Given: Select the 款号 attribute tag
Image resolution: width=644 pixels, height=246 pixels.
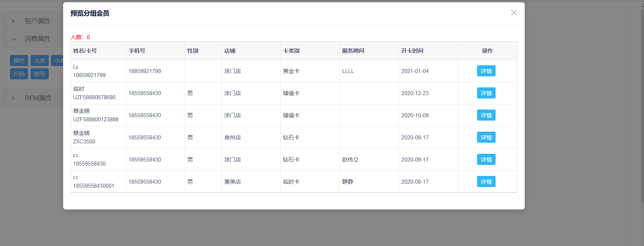Looking at the screenshot, I should (x=40, y=74).
